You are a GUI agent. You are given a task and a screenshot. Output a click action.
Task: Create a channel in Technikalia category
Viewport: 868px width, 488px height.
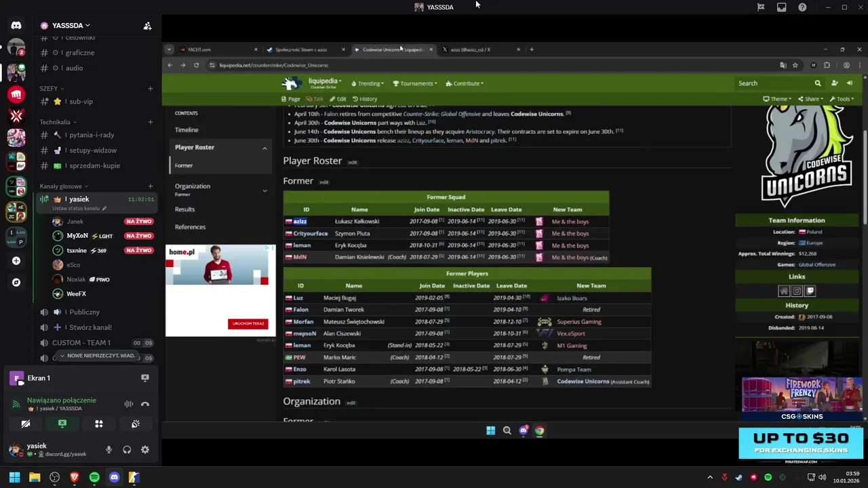150,122
